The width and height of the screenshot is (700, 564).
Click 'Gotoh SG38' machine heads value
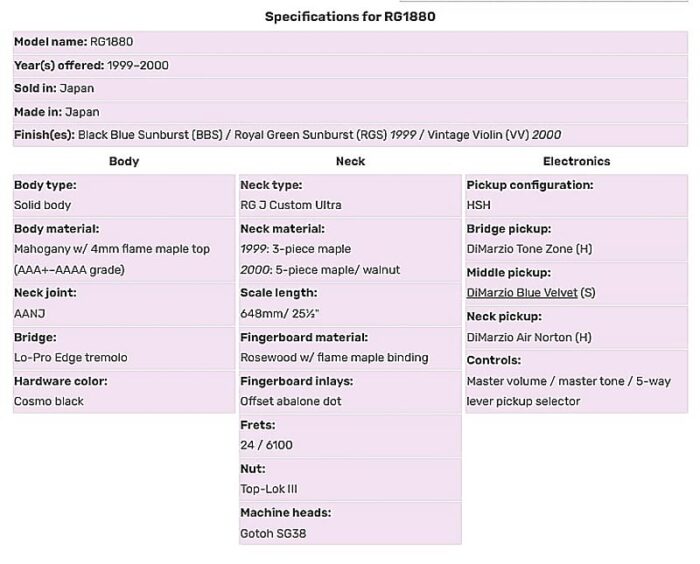click(x=273, y=533)
